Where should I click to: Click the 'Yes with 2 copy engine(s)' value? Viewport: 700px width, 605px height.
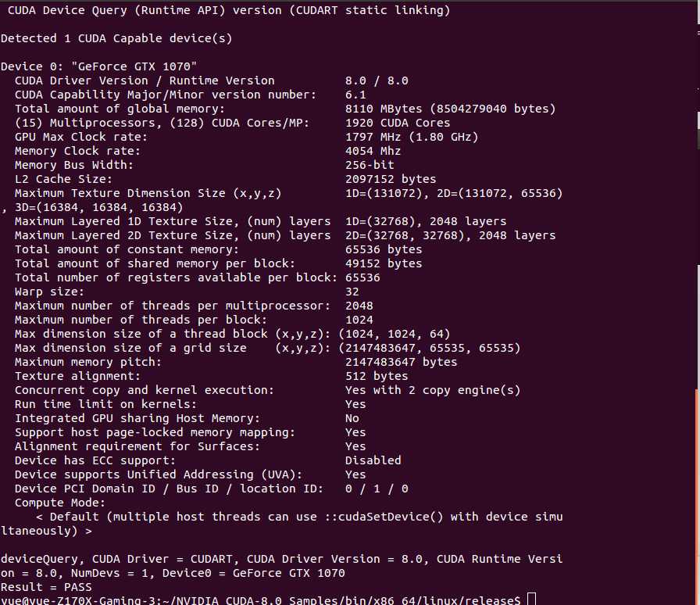click(x=433, y=390)
